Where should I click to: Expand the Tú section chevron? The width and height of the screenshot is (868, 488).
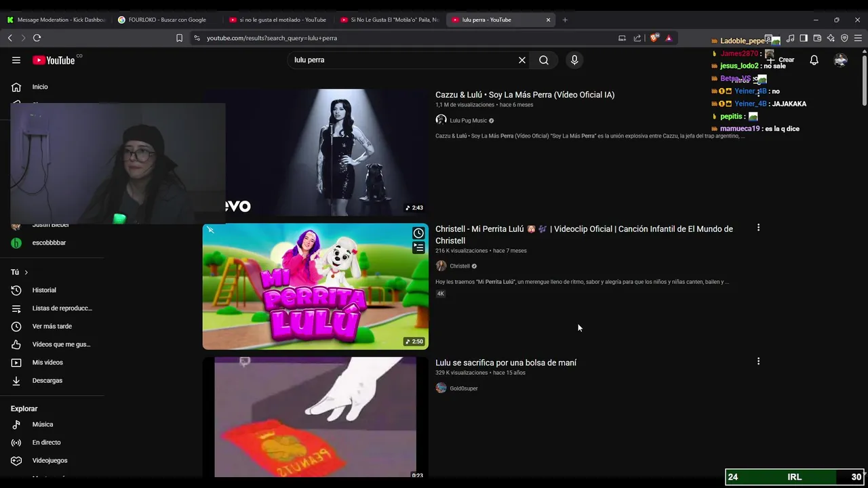(x=26, y=272)
